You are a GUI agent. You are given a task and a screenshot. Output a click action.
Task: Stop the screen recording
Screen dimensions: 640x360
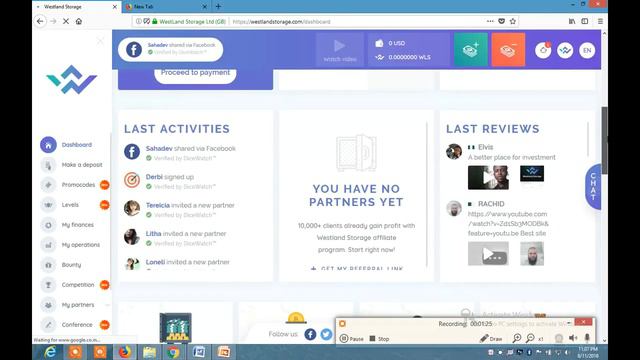tap(379, 339)
